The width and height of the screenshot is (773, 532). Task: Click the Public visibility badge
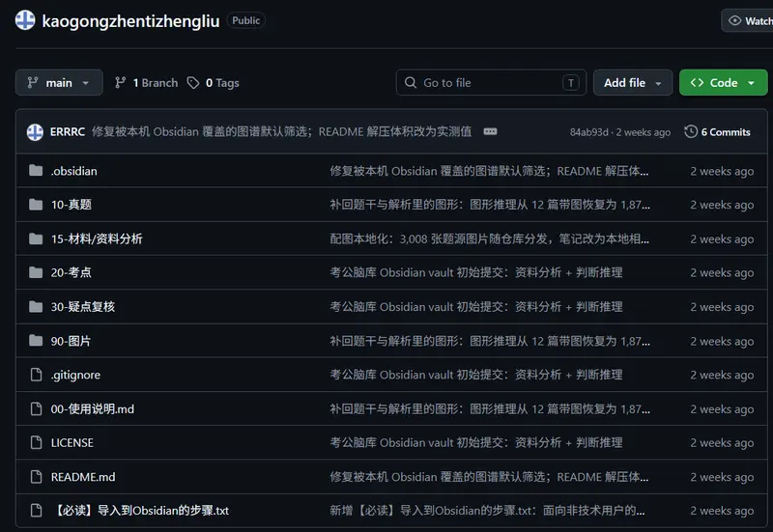(x=246, y=20)
